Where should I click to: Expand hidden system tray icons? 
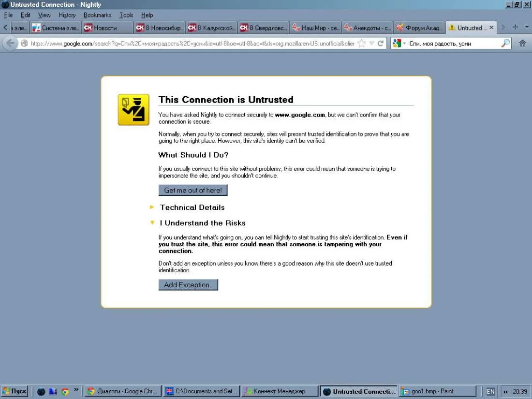point(505,392)
